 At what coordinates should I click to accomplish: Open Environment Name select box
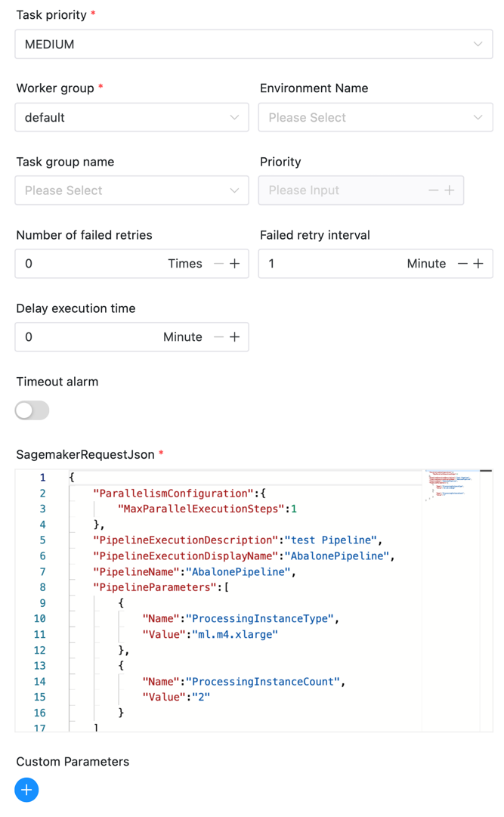click(x=375, y=118)
